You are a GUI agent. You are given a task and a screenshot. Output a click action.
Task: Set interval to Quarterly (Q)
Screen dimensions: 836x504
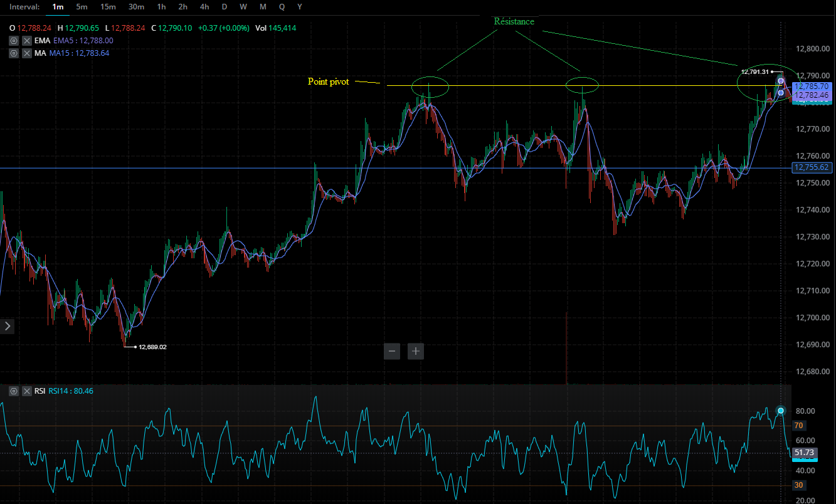(282, 6)
